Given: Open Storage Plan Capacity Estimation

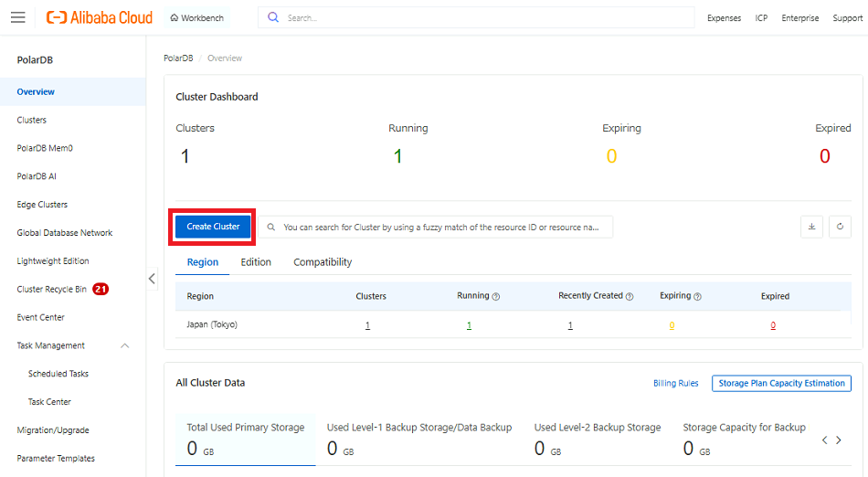Looking at the screenshot, I should 781,383.
